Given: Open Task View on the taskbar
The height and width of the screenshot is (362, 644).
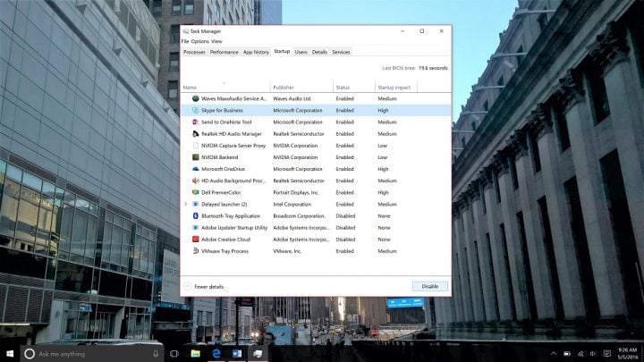Looking at the screenshot, I should tap(174, 353).
